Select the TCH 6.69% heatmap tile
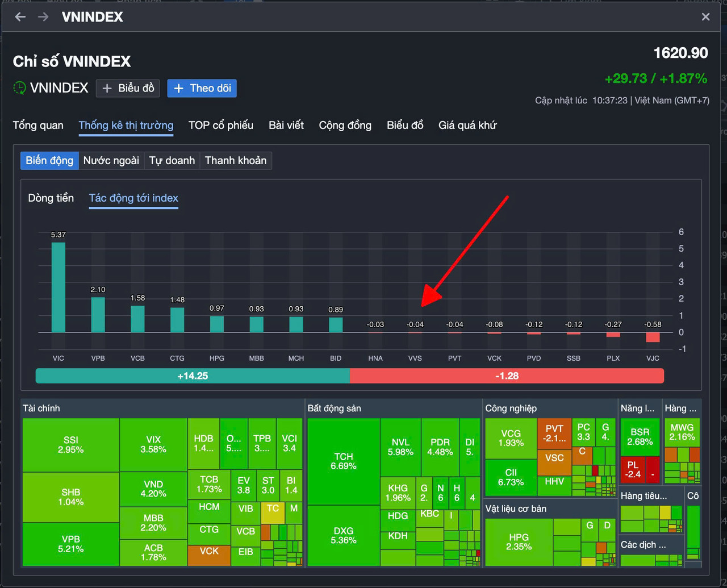This screenshot has height=588, width=727. 344,461
